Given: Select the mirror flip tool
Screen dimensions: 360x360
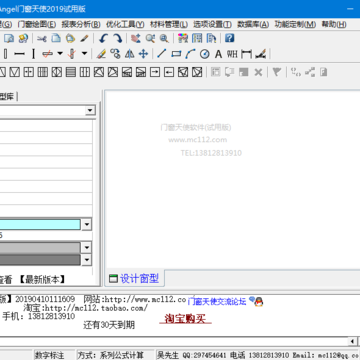Looking at the screenshot, I should 129,54.
